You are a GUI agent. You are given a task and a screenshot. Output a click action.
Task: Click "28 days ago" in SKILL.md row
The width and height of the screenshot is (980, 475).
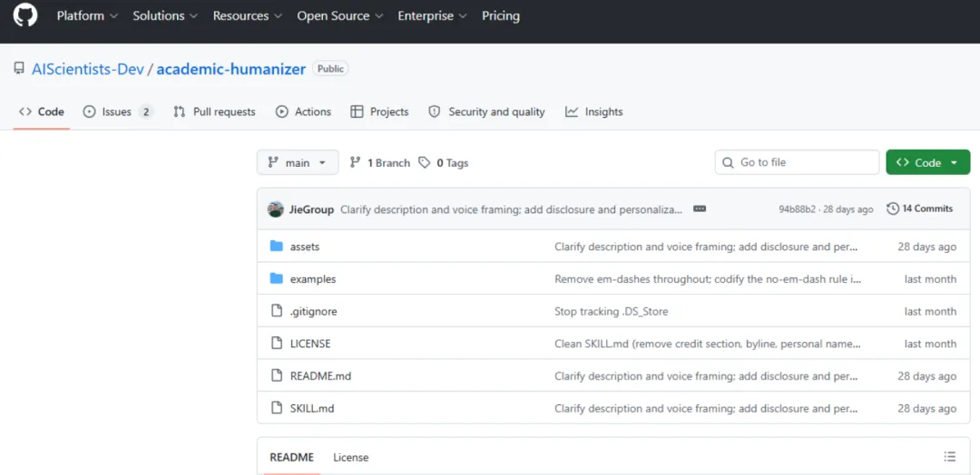tap(926, 409)
